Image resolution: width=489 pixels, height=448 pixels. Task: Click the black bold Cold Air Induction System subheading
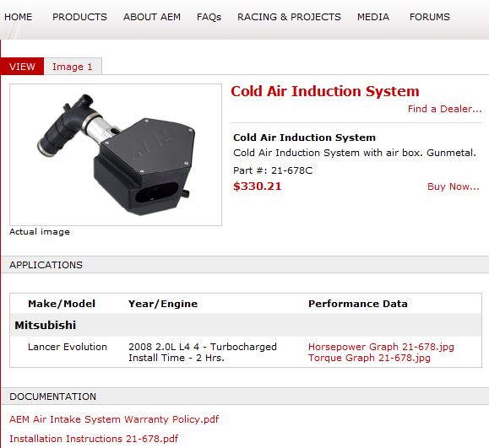click(x=304, y=138)
